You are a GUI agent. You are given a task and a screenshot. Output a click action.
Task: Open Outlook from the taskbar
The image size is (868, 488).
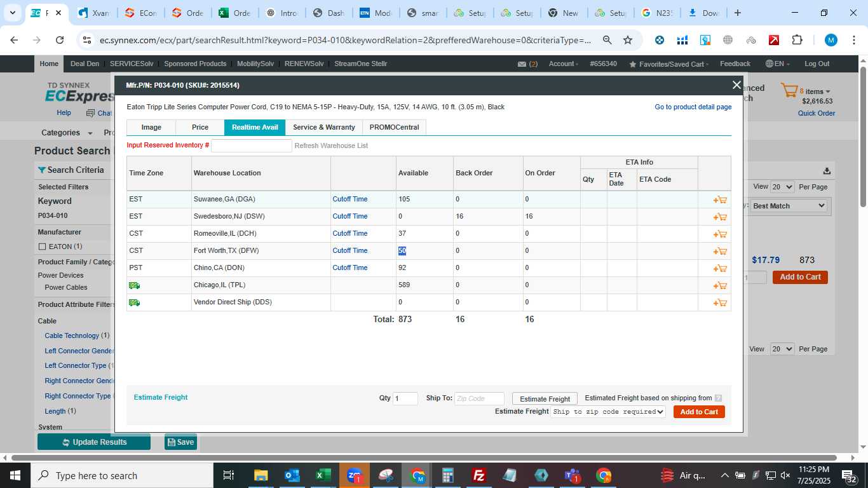click(x=292, y=475)
